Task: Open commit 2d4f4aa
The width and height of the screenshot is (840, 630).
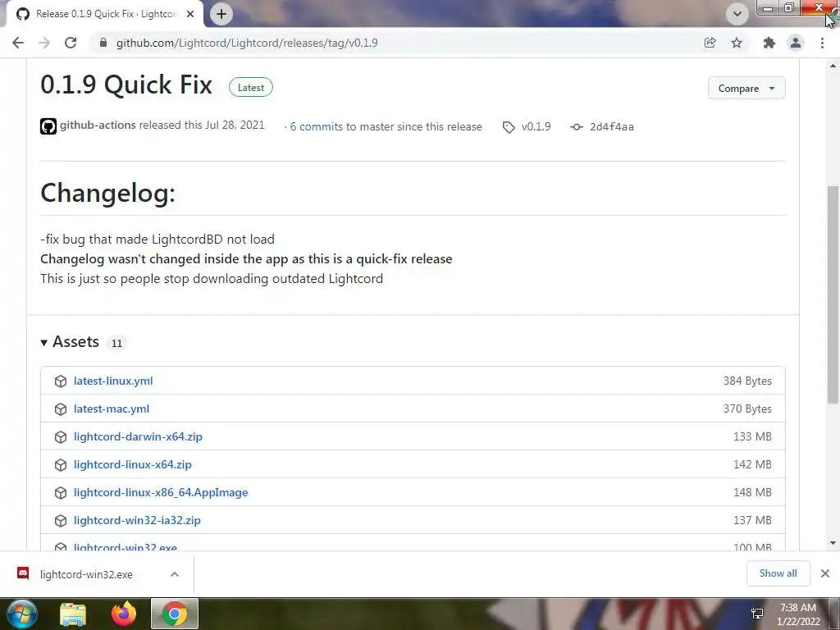Action: coord(612,127)
